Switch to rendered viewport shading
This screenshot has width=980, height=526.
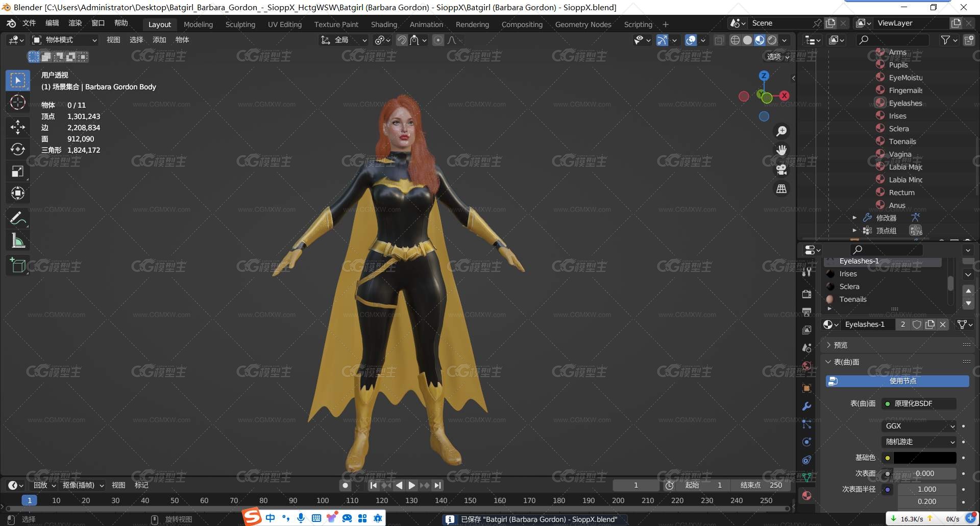click(x=772, y=40)
